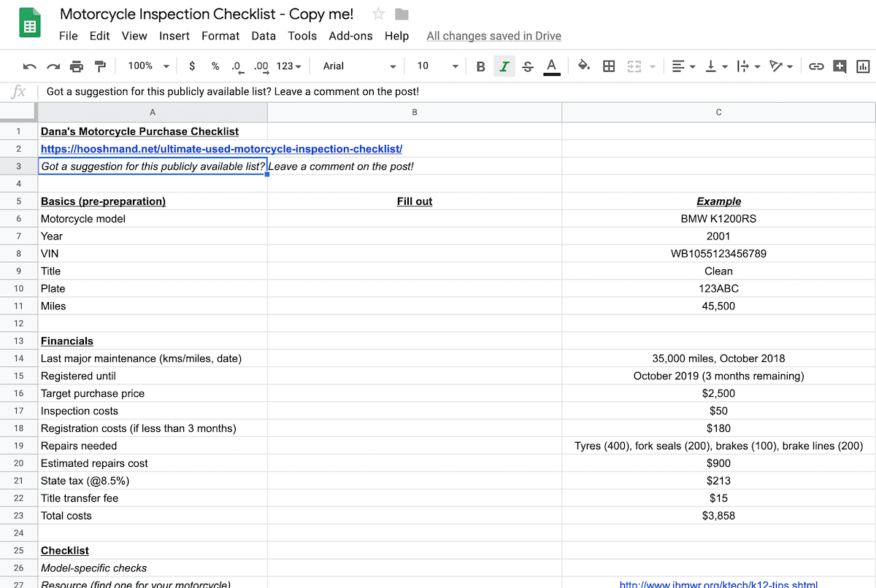Image resolution: width=876 pixels, height=588 pixels.
Task: Select row 5 header
Action: 18,201
